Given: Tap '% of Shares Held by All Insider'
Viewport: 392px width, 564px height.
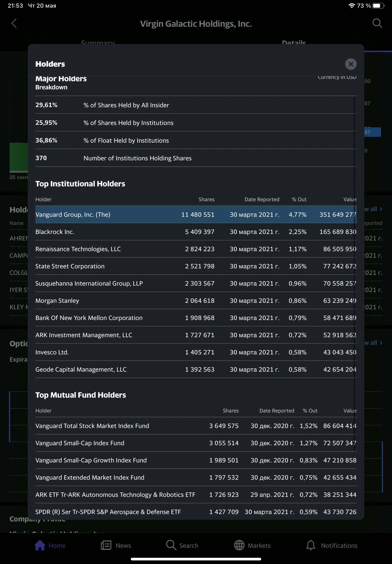Looking at the screenshot, I should 126,105.
